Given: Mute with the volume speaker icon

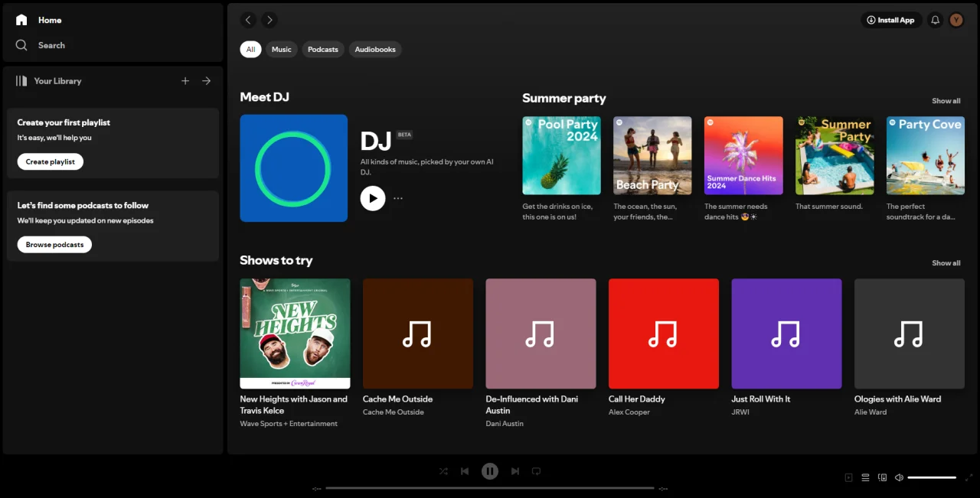Looking at the screenshot, I should point(899,477).
